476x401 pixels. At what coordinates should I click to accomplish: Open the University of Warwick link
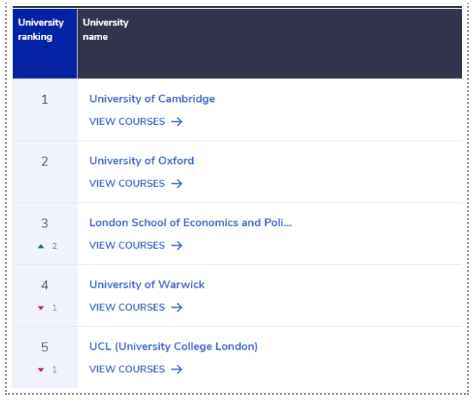click(x=147, y=285)
